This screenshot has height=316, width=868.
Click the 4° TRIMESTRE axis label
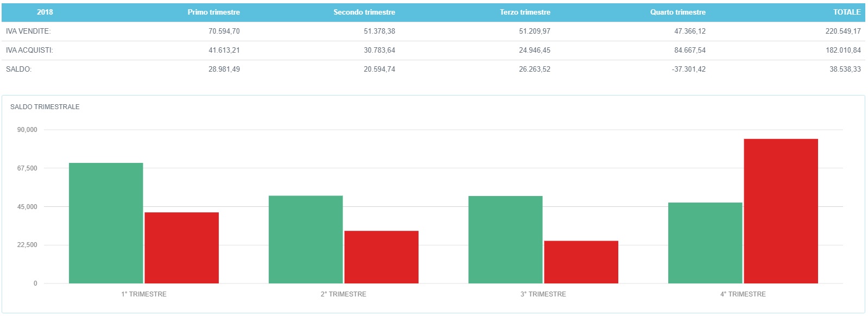pyautogui.click(x=743, y=294)
